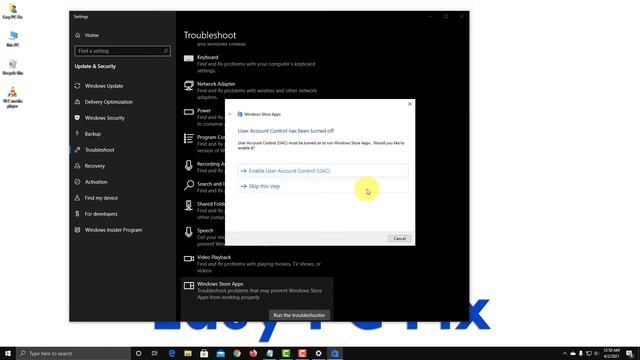
Task: Open File Explorer from the taskbar
Action: (x=188, y=353)
